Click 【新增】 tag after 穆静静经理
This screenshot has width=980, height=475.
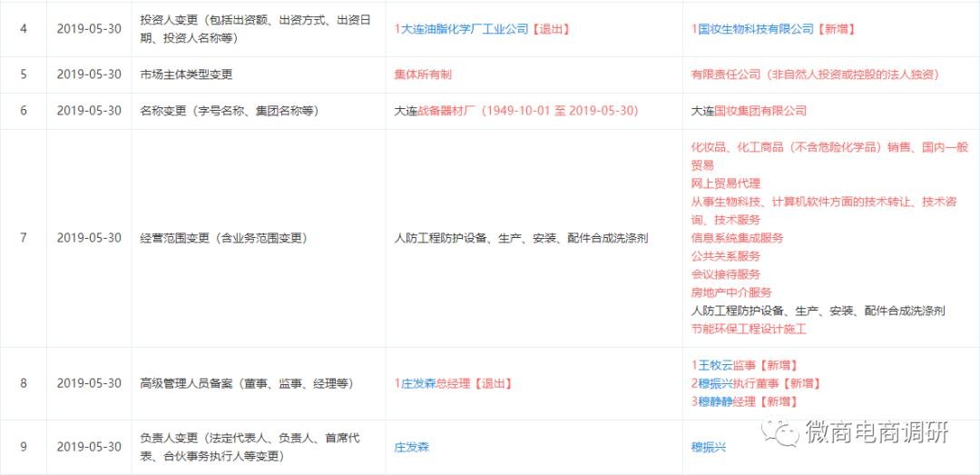[778, 401]
